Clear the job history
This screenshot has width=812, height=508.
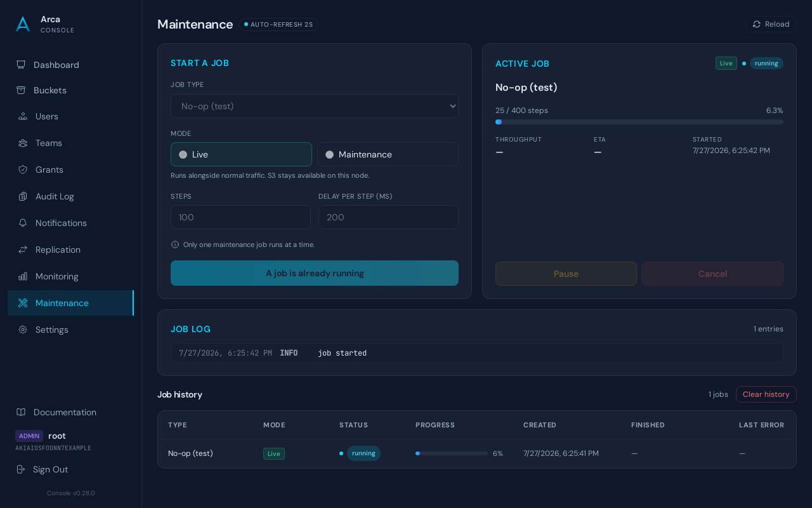[766, 394]
